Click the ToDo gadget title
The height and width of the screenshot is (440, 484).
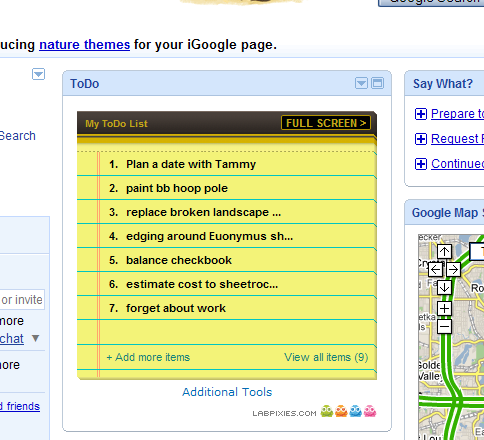tap(85, 84)
